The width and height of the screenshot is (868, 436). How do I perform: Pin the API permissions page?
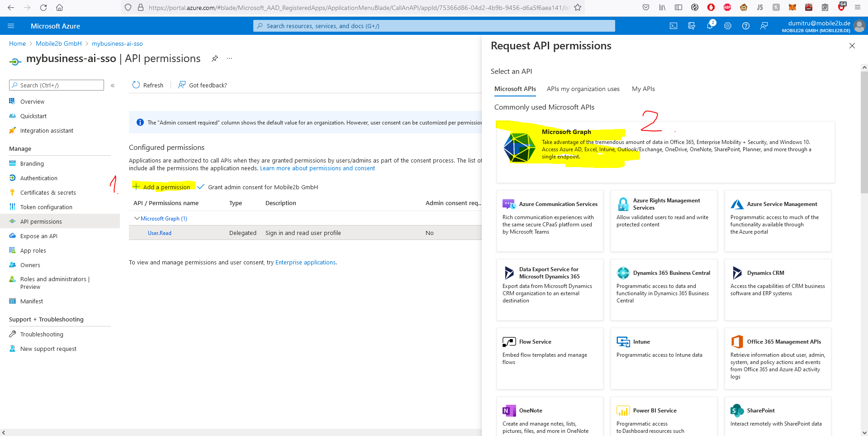pyautogui.click(x=214, y=58)
